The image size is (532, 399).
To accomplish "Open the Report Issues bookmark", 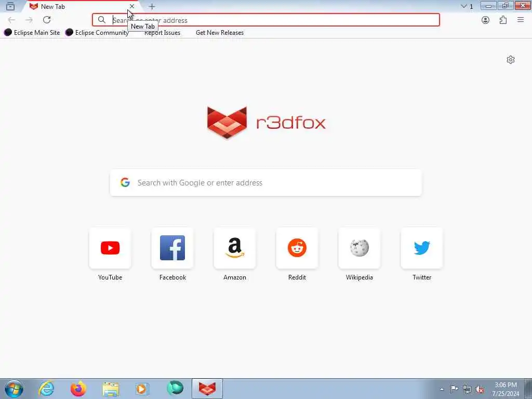I will point(162,33).
